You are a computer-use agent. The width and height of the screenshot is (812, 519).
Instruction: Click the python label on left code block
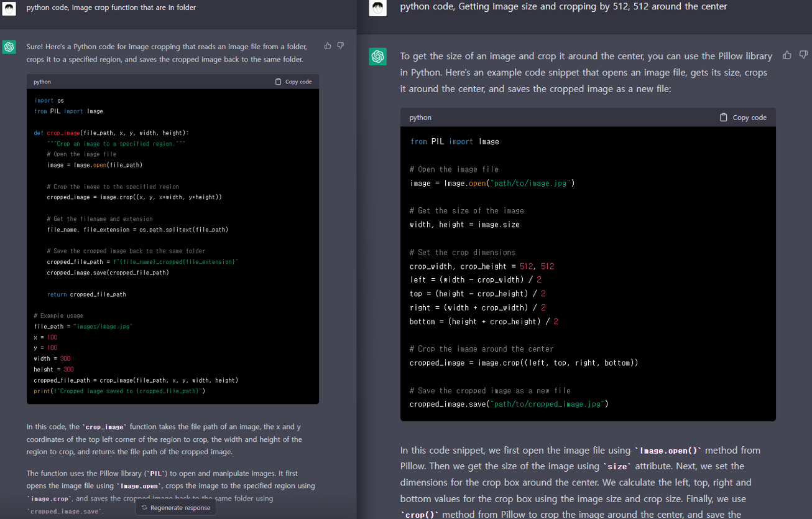[x=42, y=82]
